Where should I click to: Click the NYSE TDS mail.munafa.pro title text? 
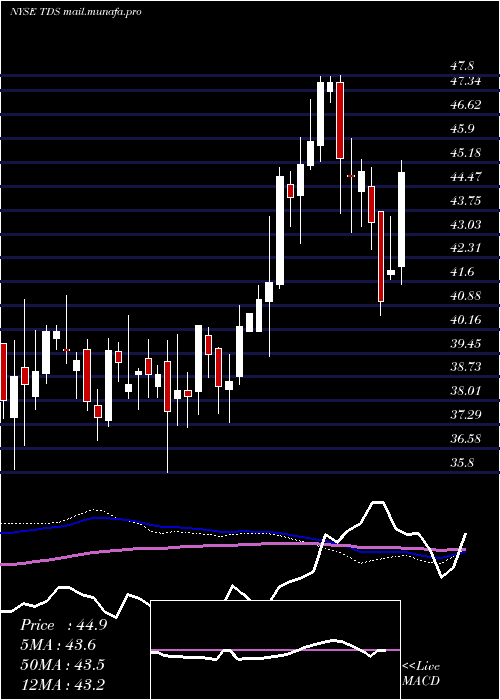tap(75, 12)
